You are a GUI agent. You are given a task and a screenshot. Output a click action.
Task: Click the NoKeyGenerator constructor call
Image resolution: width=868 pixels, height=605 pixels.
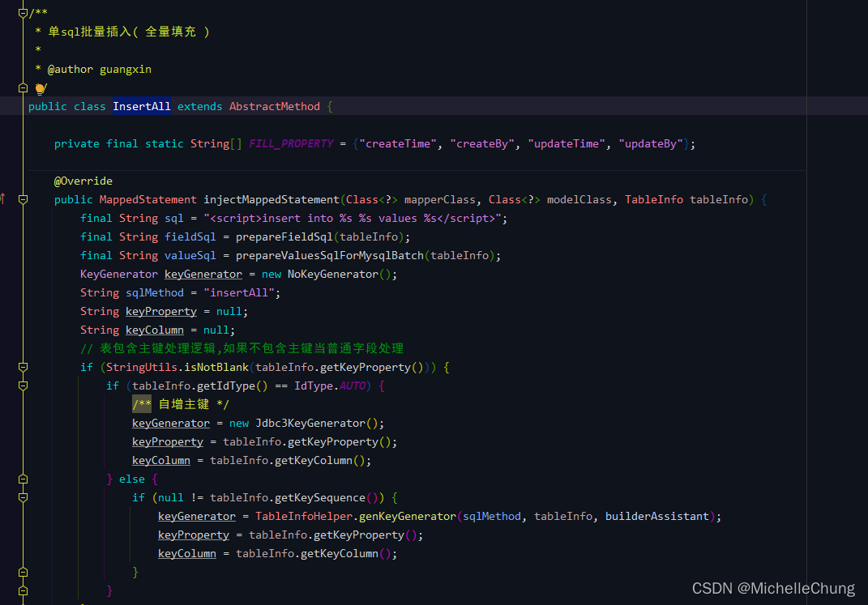(x=333, y=275)
